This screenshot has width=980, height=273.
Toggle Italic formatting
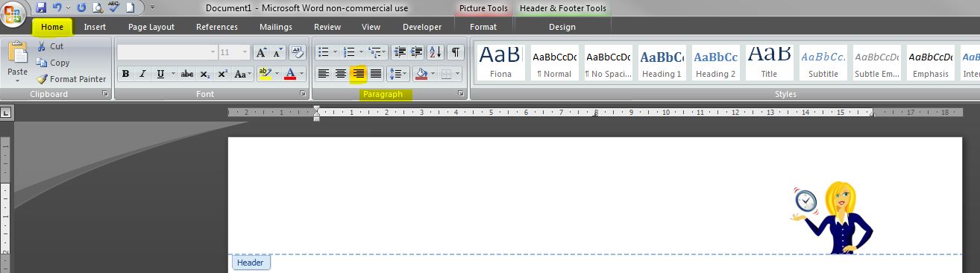pyautogui.click(x=142, y=73)
